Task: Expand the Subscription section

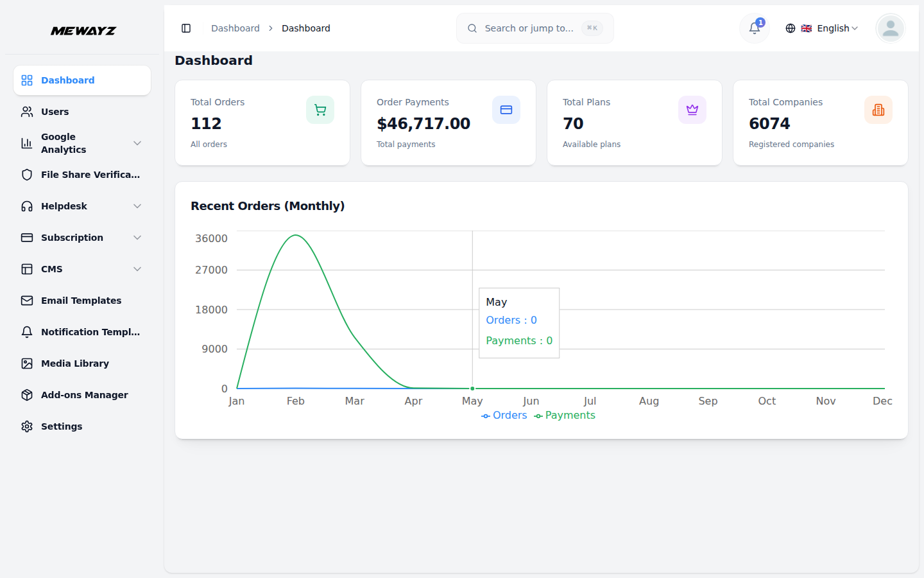Action: coord(81,237)
